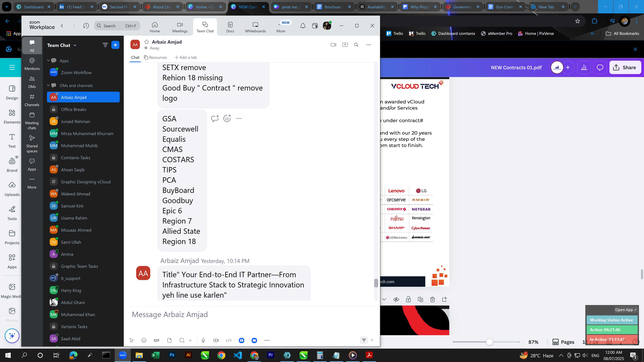The width and height of the screenshot is (644, 362).
Task: Click Canva zoom slider handle
Action: click(x=489, y=342)
